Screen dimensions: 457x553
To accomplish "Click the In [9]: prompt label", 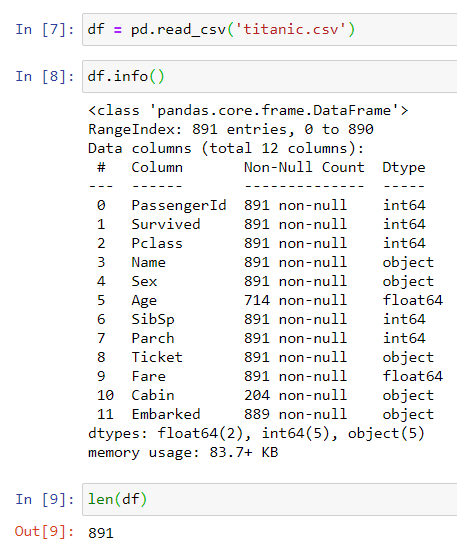I will pos(45,499).
